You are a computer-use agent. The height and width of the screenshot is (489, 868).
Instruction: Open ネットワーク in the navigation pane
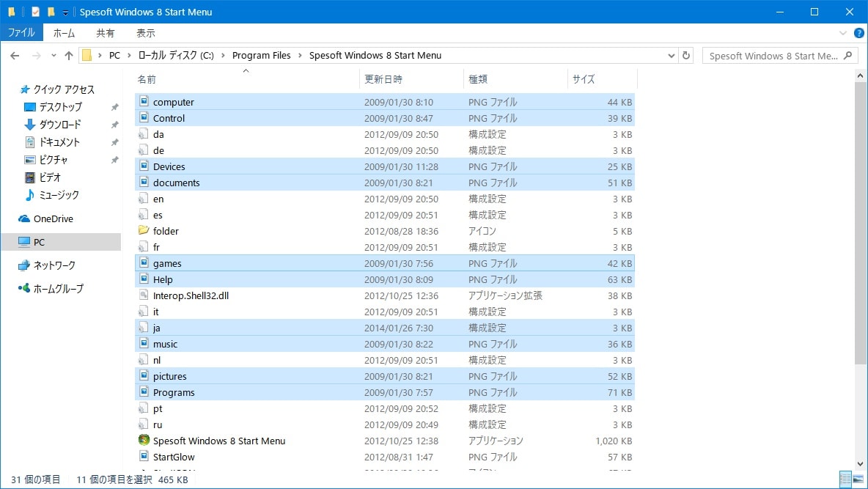click(x=46, y=265)
